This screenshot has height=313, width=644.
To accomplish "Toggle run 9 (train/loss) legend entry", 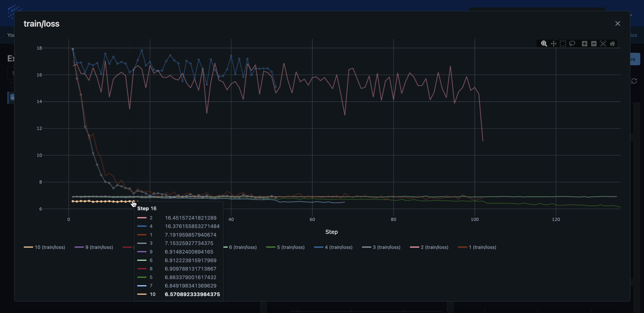I will point(94,247).
